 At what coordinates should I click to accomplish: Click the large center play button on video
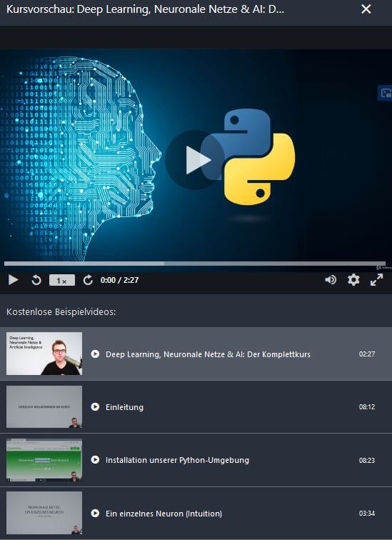tap(195, 160)
